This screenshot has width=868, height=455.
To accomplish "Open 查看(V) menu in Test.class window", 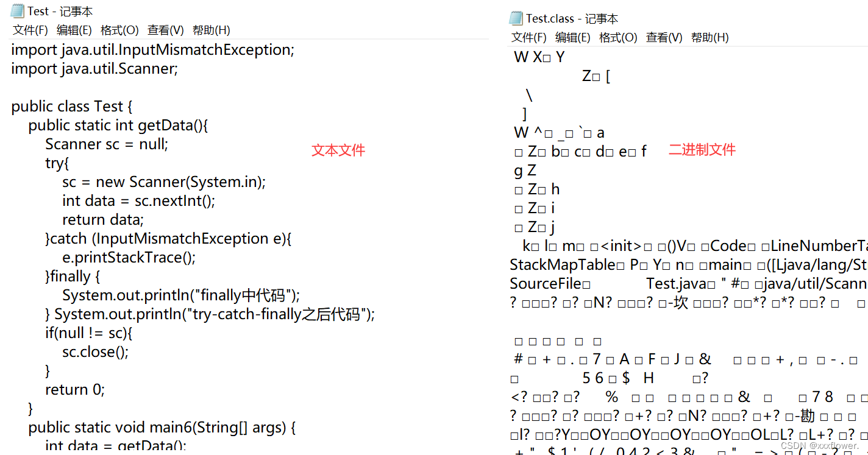I will click(x=664, y=37).
